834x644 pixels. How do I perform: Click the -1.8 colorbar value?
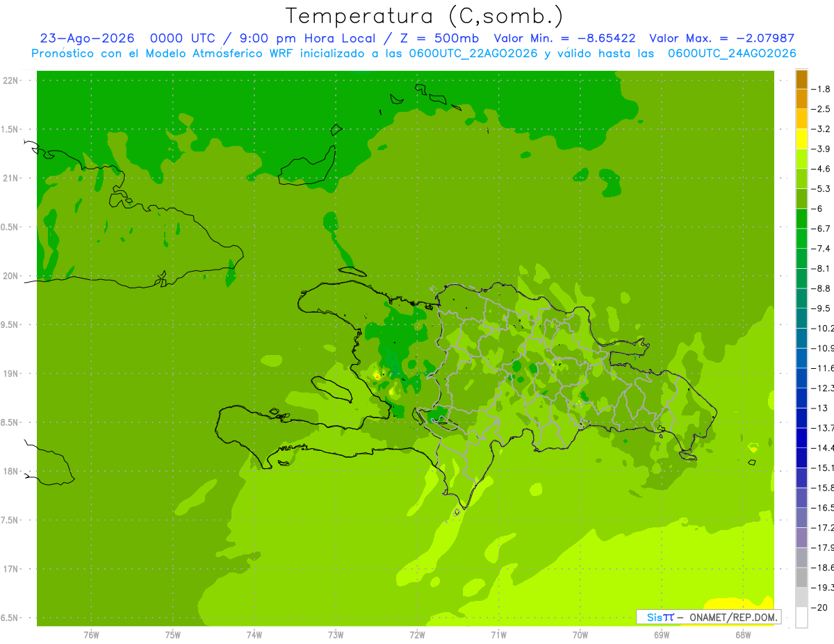820,89
